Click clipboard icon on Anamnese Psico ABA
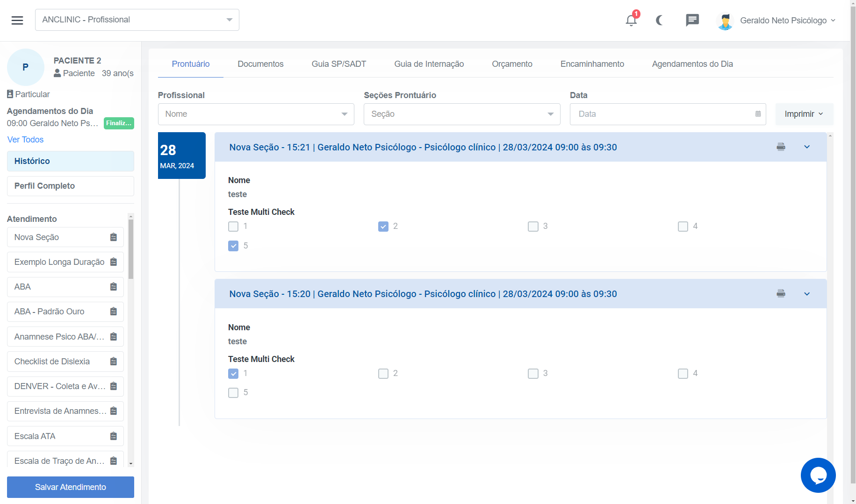This screenshot has width=856, height=504. coord(113,337)
